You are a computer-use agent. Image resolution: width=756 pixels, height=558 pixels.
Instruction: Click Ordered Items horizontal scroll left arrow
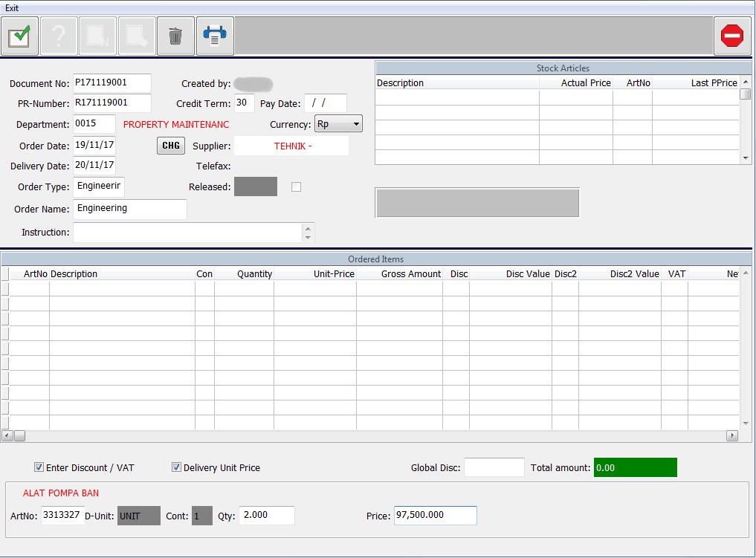7,435
